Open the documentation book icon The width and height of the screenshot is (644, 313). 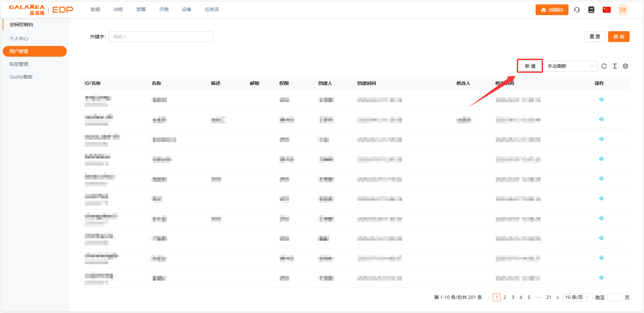[x=591, y=10]
